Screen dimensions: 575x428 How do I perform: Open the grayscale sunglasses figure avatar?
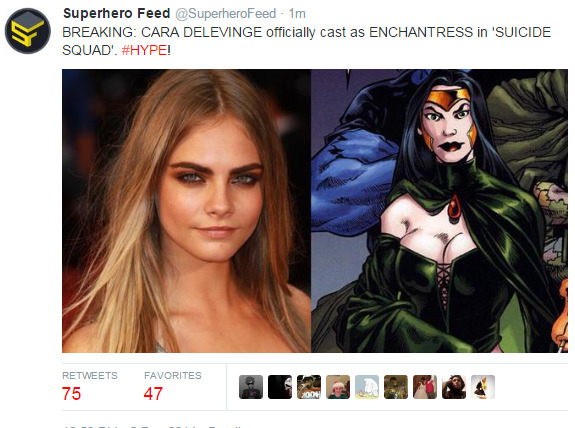pyautogui.click(x=251, y=387)
